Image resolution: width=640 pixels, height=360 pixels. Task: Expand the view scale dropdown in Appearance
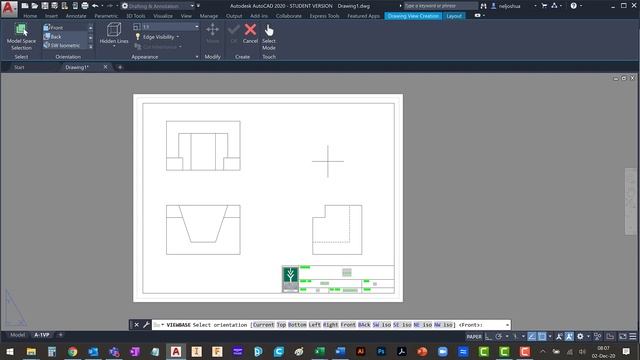196,27
